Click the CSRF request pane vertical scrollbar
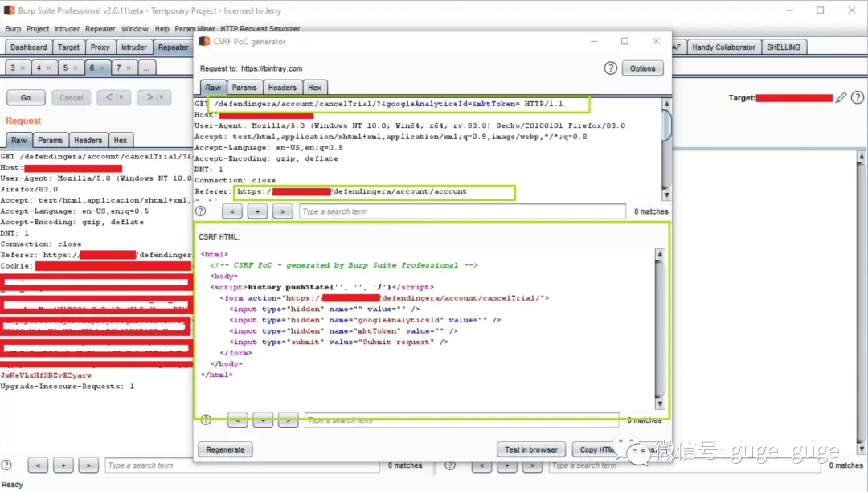This screenshot has width=868, height=492. (666, 149)
